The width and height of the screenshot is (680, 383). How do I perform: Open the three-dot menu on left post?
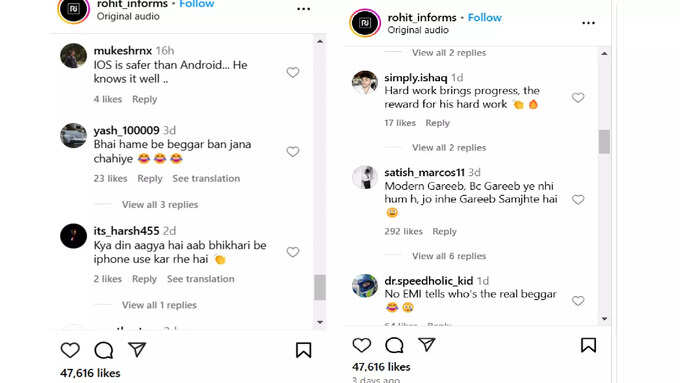(304, 9)
